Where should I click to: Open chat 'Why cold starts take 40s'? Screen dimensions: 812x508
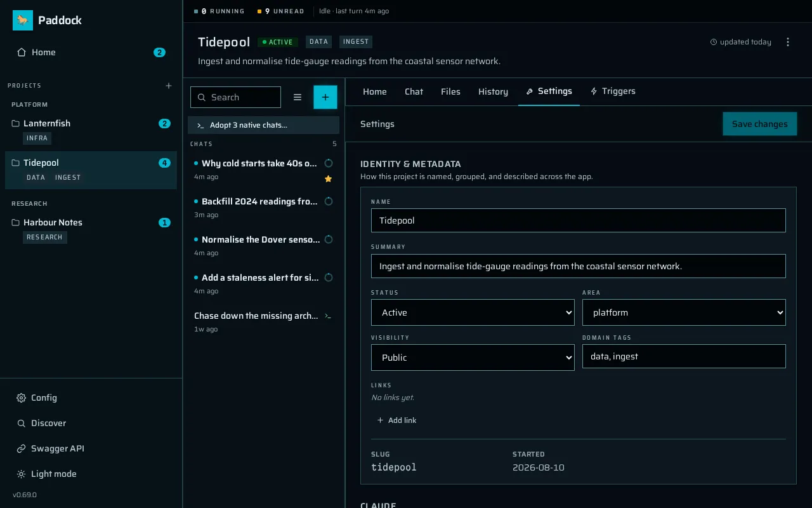click(x=263, y=170)
